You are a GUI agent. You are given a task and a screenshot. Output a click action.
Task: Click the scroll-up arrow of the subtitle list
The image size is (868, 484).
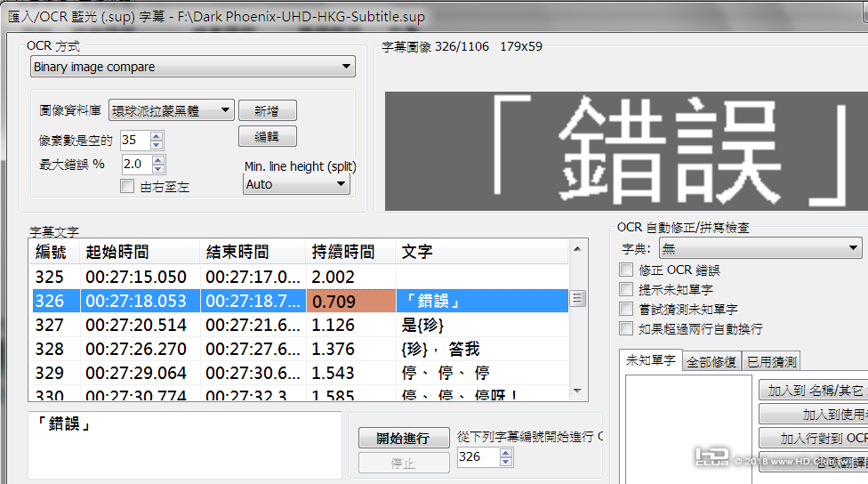point(578,249)
